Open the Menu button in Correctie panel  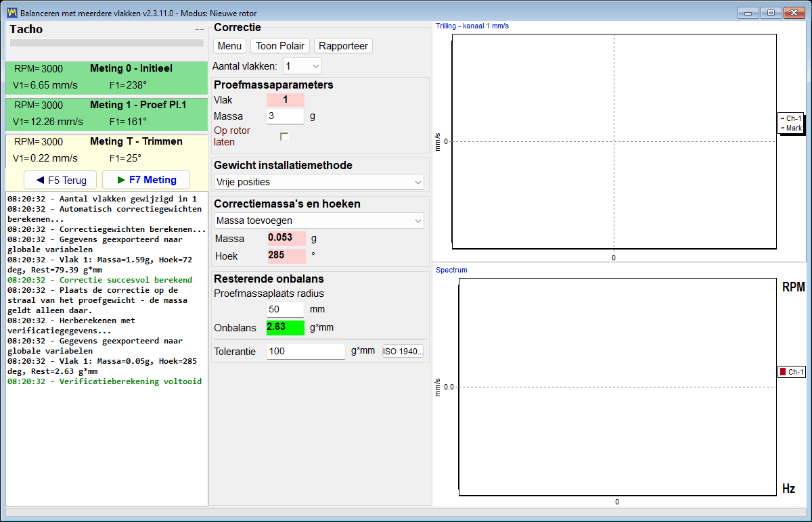tap(229, 46)
